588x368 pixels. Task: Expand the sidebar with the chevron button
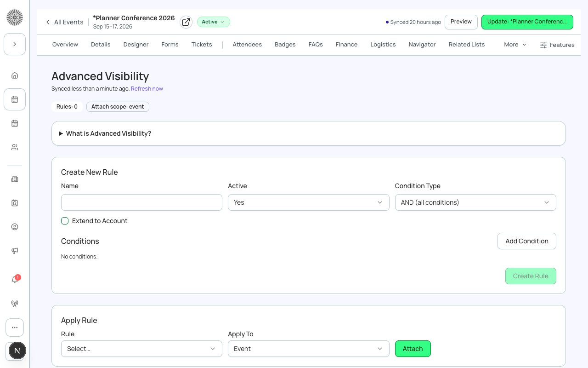[x=15, y=44]
